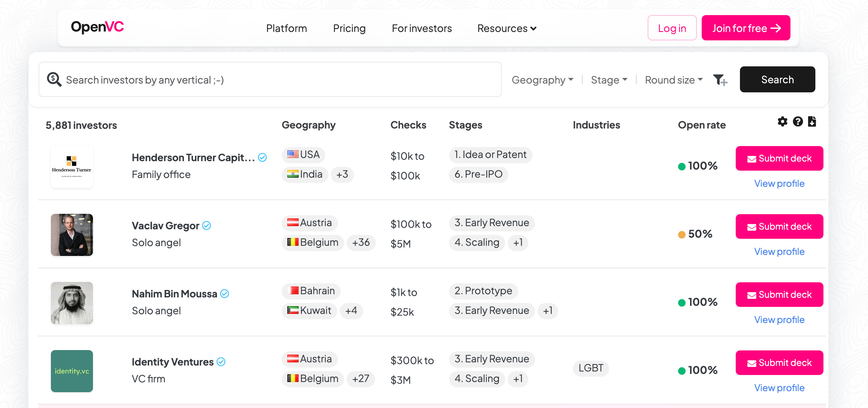Screen dimensions: 868x408
Task: Click the LGBT industry tag
Action: pyautogui.click(x=591, y=368)
